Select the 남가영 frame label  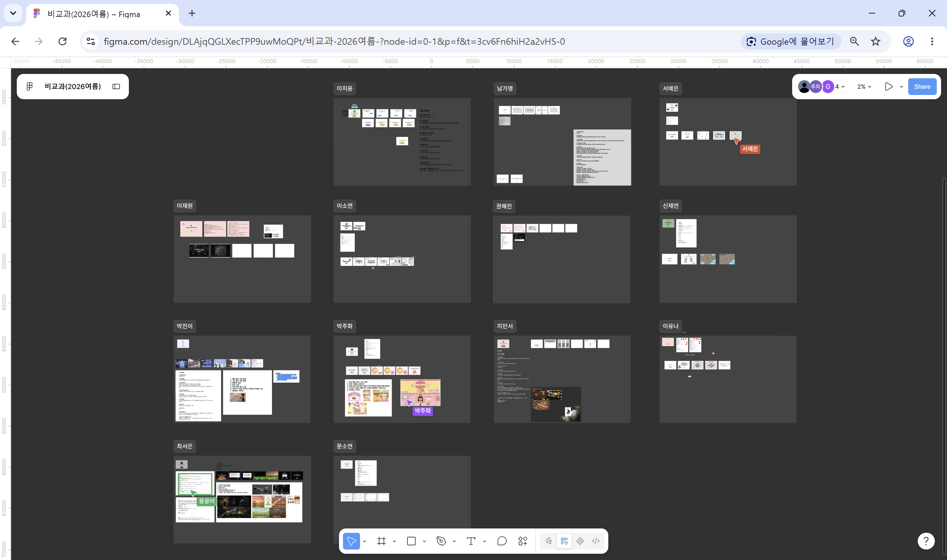505,88
